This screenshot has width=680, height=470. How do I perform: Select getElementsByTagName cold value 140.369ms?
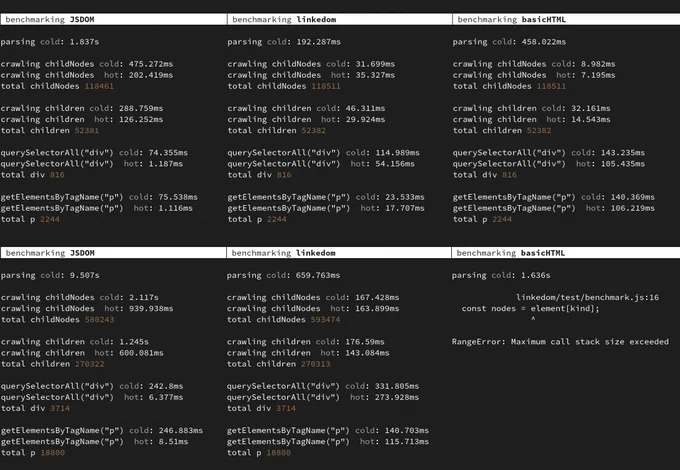pos(633,197)
